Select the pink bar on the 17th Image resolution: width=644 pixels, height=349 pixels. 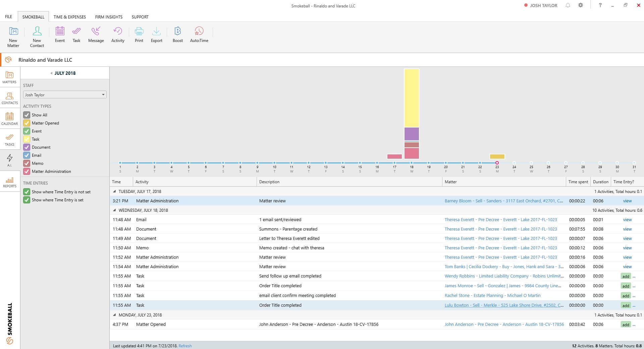(394, 156)
